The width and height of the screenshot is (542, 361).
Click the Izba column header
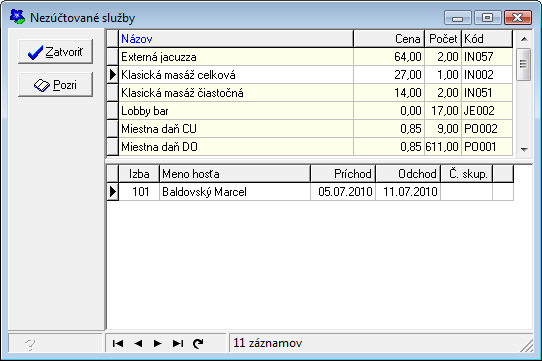pyautogui.click(x=139, y=174)
